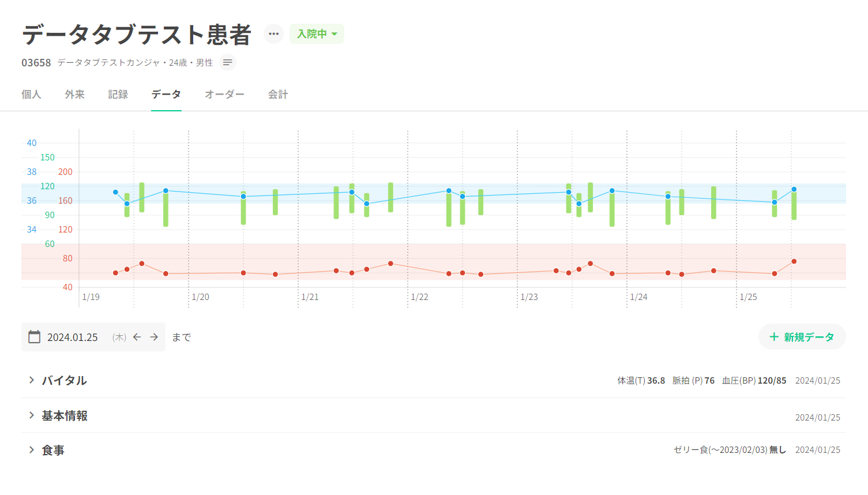Click the 1/22 date label on the chart

tap(419, 297)
